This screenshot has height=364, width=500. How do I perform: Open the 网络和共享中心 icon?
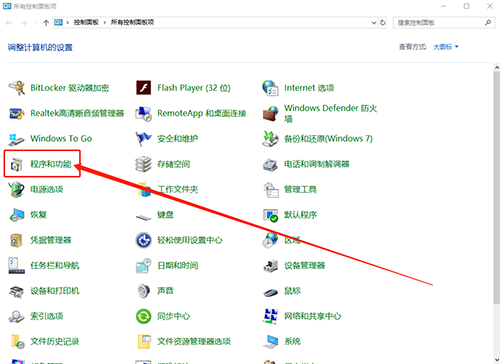pyautogui.click(x=270, y=316)
